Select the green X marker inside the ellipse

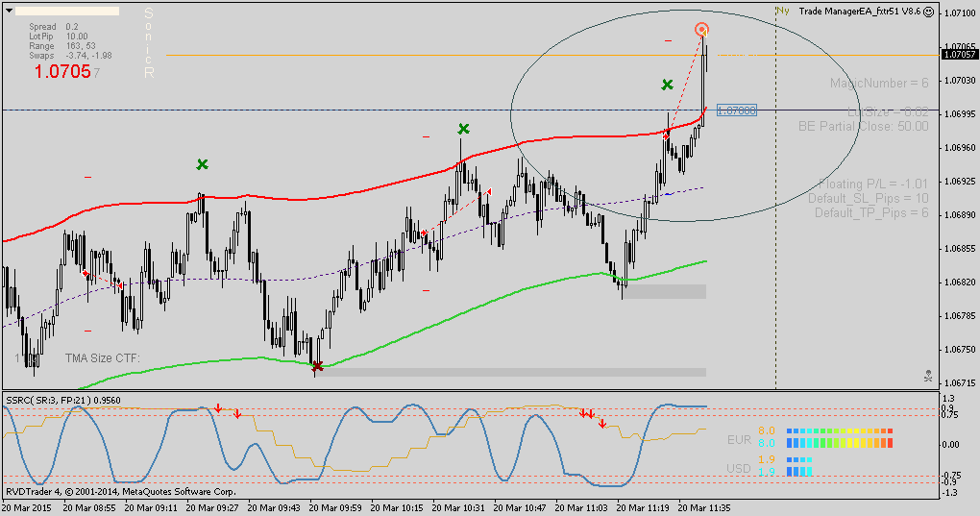click(668, 85)
